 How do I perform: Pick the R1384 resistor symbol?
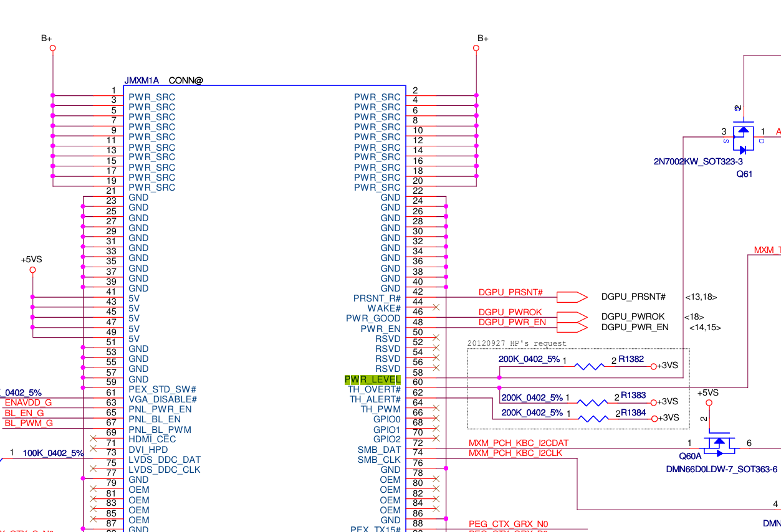tap(589, 418)
